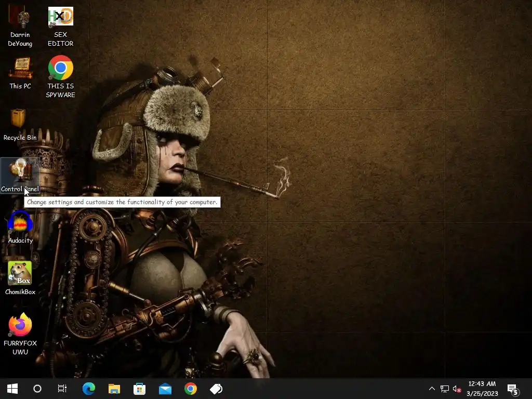The image size is (532, 399).
Task: Open File Explorer from the taskbar
Action: pos(114,389)
